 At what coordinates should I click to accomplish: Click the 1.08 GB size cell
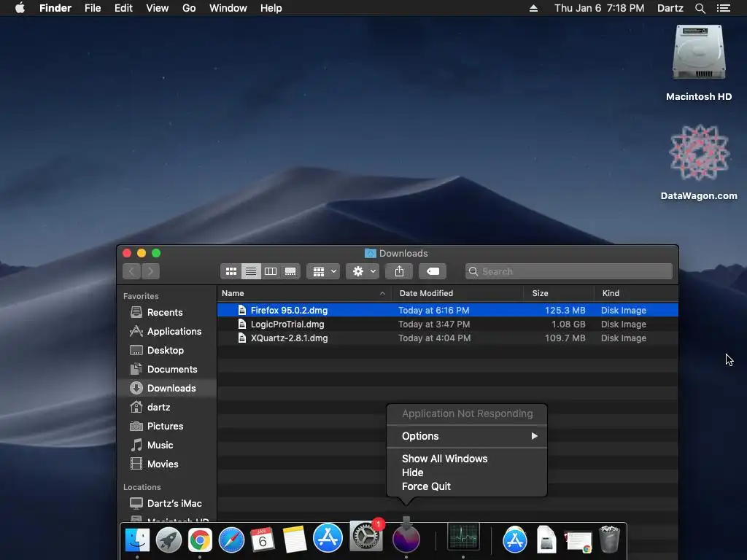[x=568, y=324]
